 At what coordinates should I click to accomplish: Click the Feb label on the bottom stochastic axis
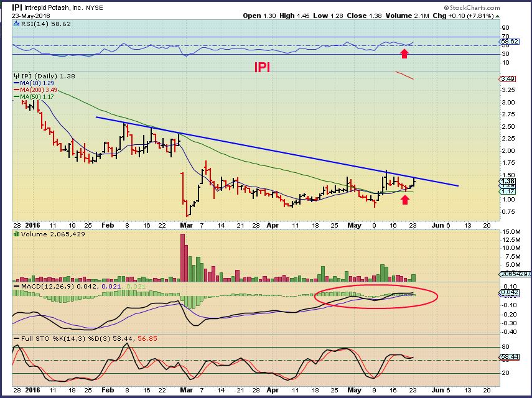tap(108, 390)
